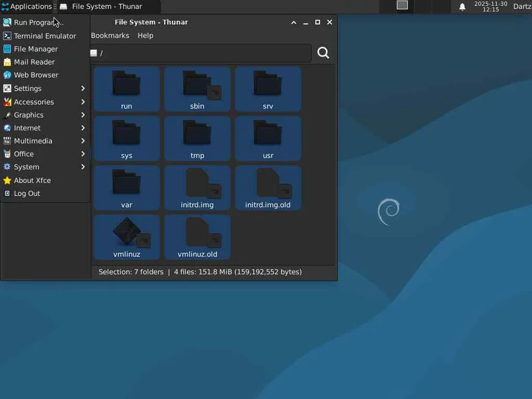
Task: Click the sbin folder icon
Action: [x=197, y=84]
